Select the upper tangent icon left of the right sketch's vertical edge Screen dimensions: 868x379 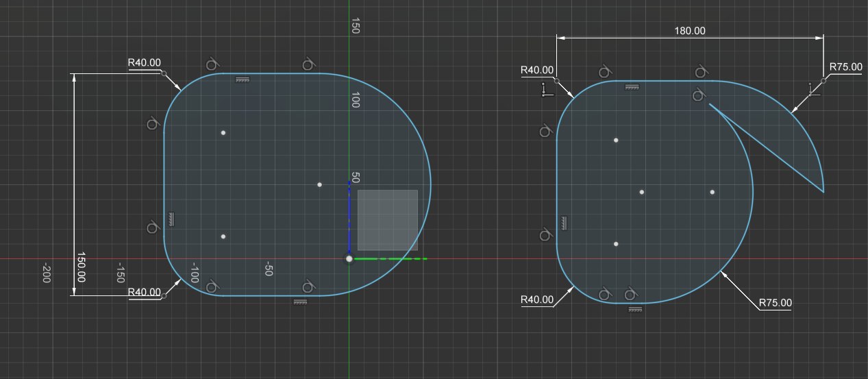click(546, 131)
